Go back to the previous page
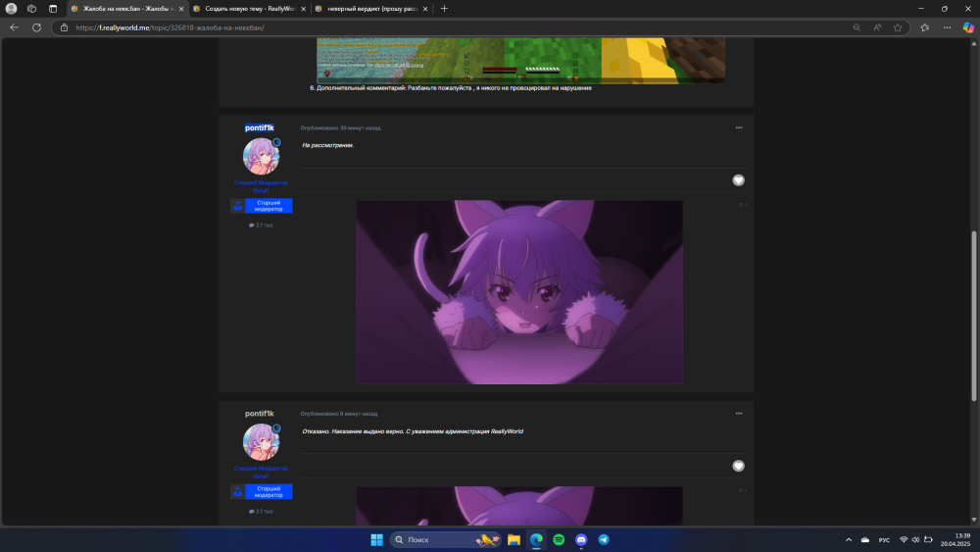Screen dimensions: 980x552 pos(14,27)
